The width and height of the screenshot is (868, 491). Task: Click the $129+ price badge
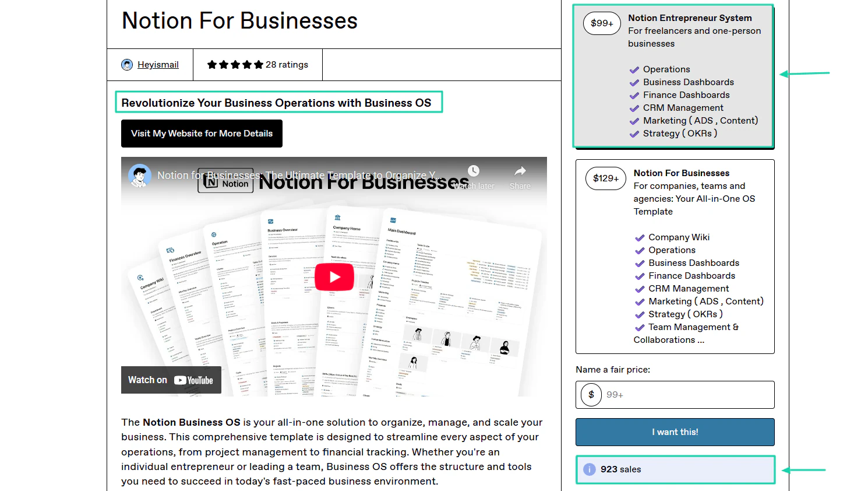pyautogui.click(x=606, y=178)
